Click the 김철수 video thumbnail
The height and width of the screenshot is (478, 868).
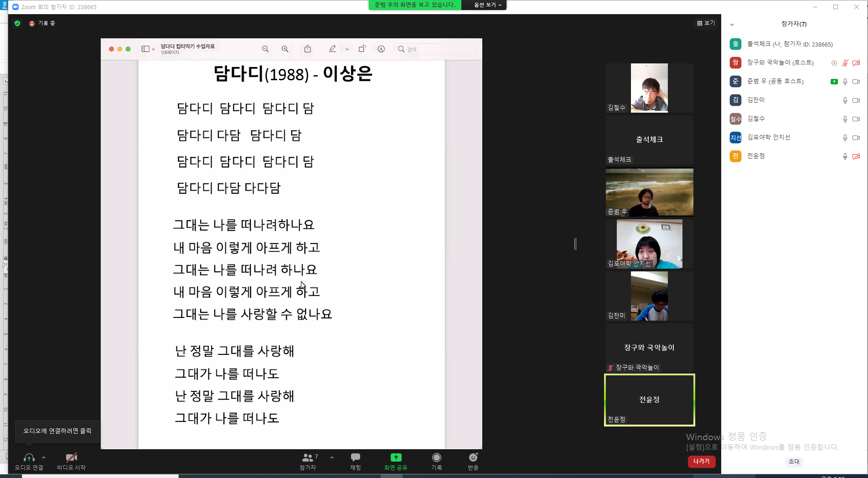649,88
